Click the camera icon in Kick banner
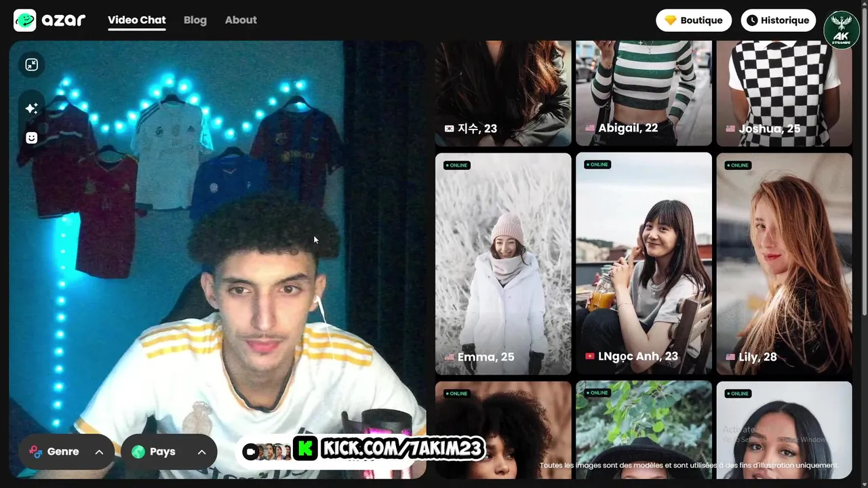Image resolution: width=868 pixels, height=488 pixels. click(x=251, y=451)
